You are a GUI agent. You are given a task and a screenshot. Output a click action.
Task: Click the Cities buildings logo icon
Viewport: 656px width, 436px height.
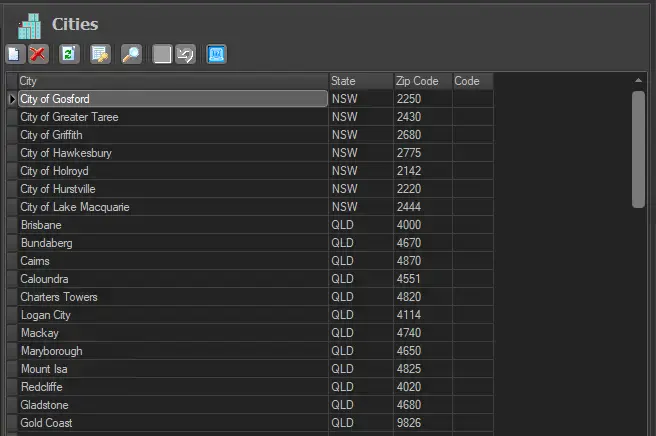30,25
